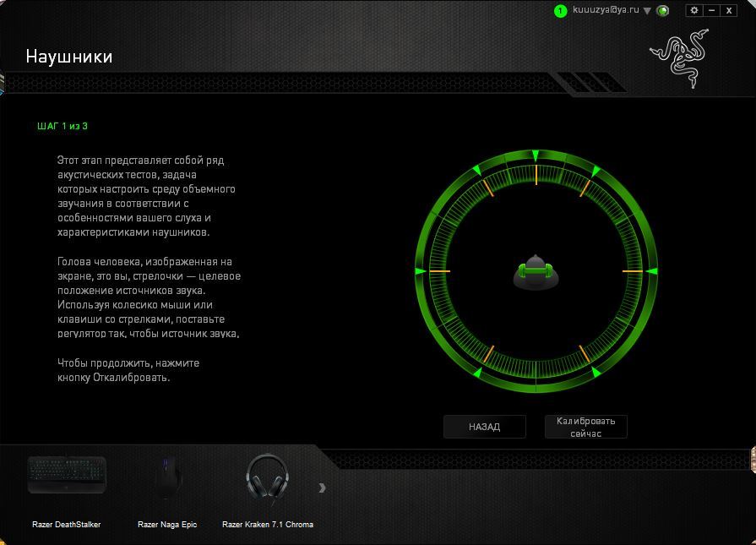Click the lower-right green arrow marker on the ring

click(596, 372)
